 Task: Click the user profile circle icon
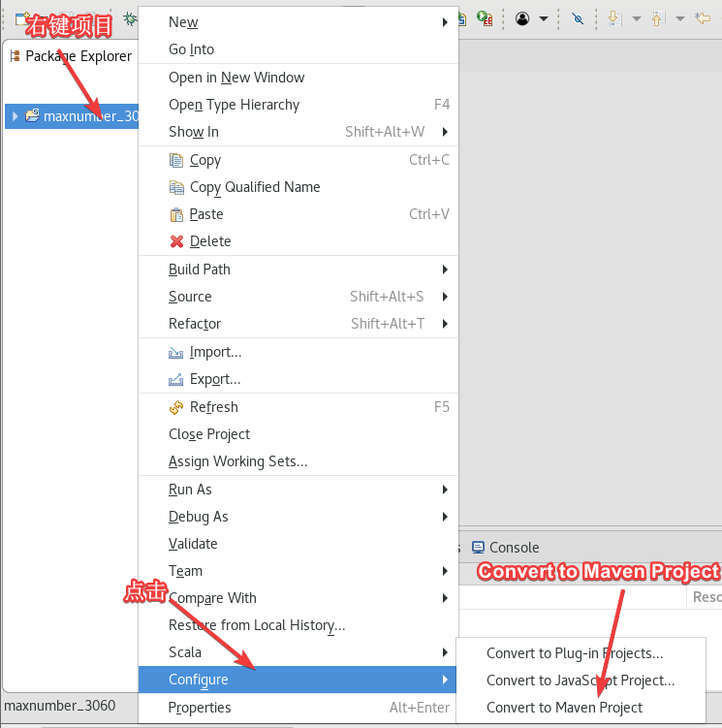(522, 18)
